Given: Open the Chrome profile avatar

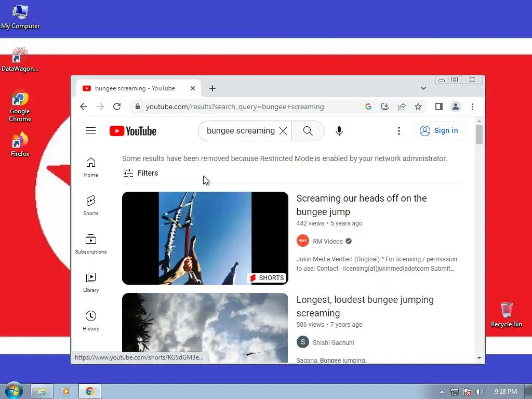Looking at the screenshot, I should pos(455,107).
